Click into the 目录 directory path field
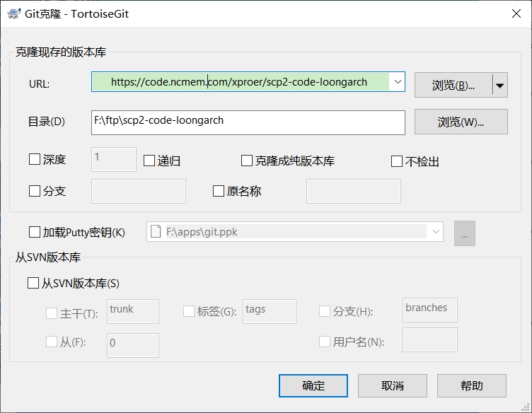 (x=248, y=122)
